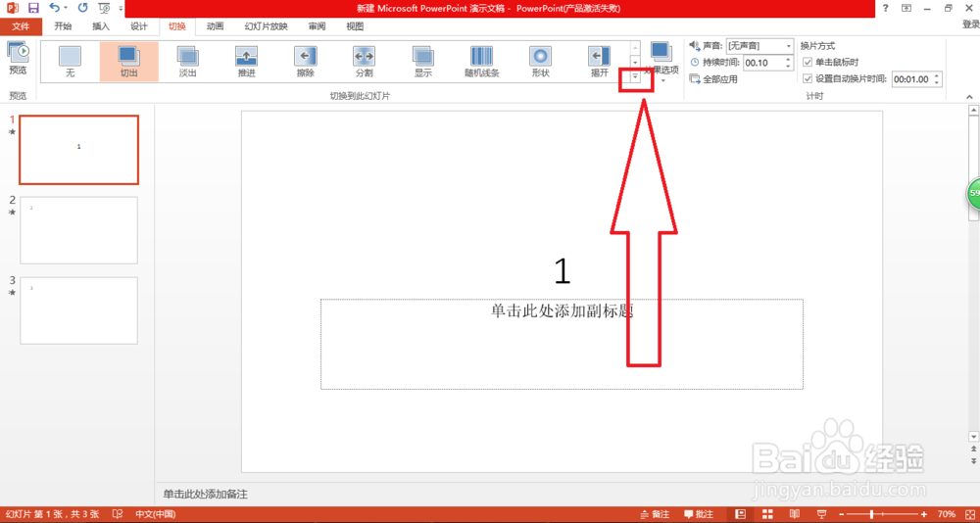Click 中文(中国) language indicator
Image resolution: width=980 pixels, height=523 pixels.
pyautogui.click(x=156, y=514)
